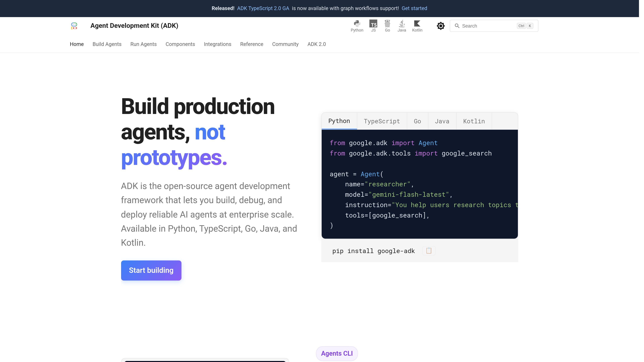The width and height of the screenshot is (644, 362).
Task: Follow the Get started banner link
Action: coord(414,8)
